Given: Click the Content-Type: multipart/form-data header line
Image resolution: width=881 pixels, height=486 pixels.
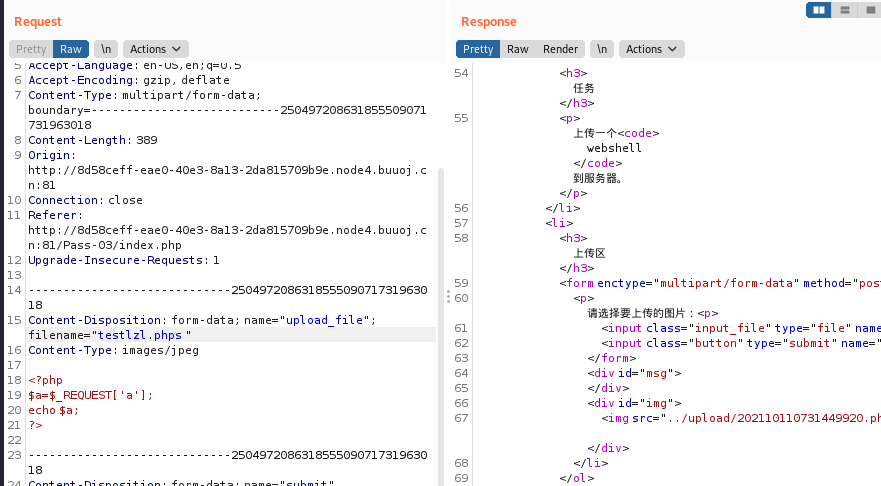Looking at the screenshot, I should coord(144,95).
